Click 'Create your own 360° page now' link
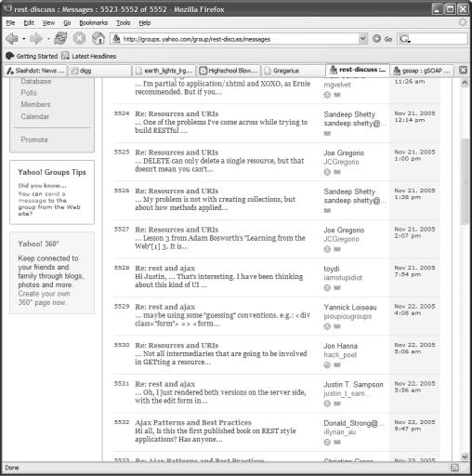 pyautogui.click(x=44, y=298)
